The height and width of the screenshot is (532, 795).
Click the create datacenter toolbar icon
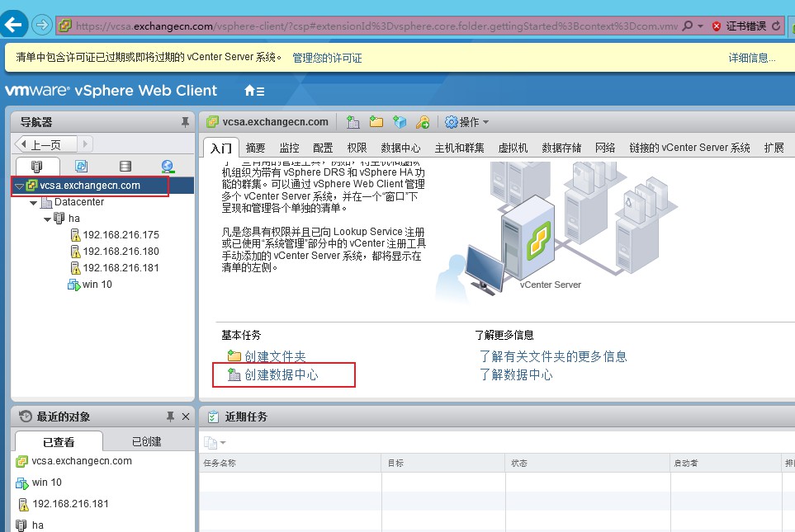coord(353,122)
